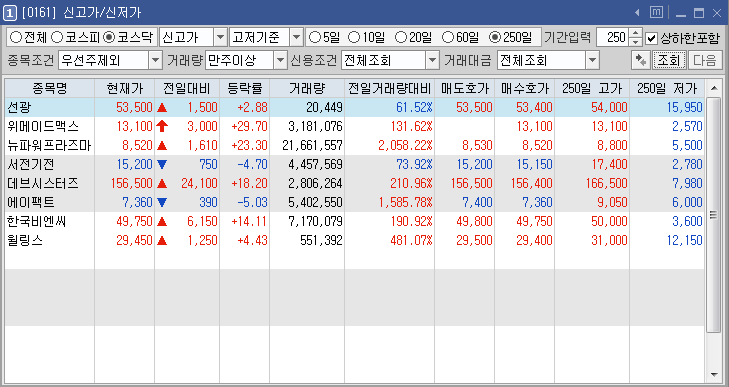Select the 5일 period radio button
Screen dimensions: 729x387
(x=315, y=37)
